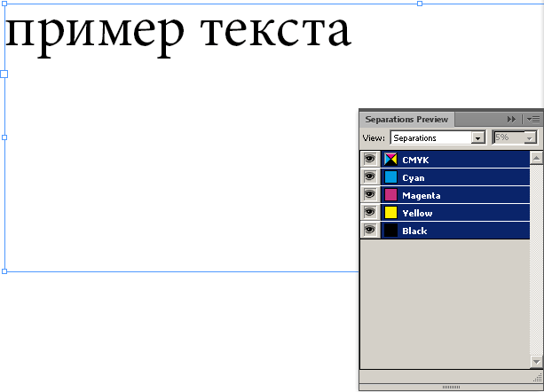Screen dimensions: 544x392
Task: Collapse panel with double-arrow icon
Action: point(511,120)
